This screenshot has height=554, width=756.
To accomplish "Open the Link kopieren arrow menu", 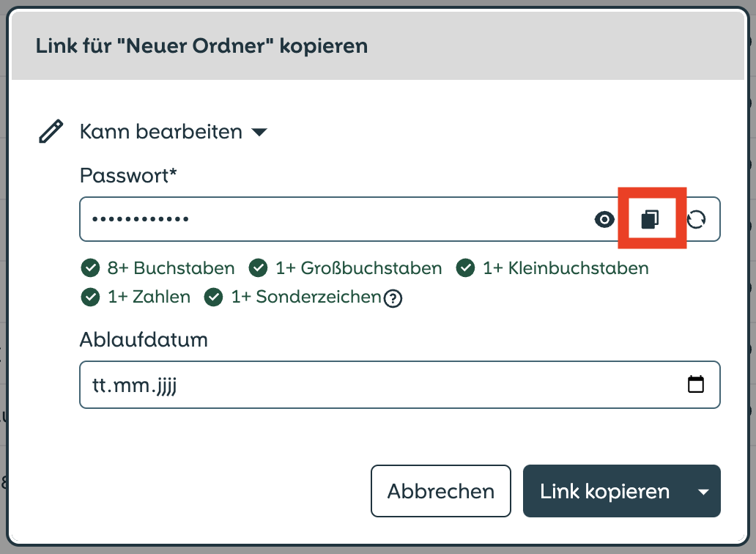I will tap(703, 492).
